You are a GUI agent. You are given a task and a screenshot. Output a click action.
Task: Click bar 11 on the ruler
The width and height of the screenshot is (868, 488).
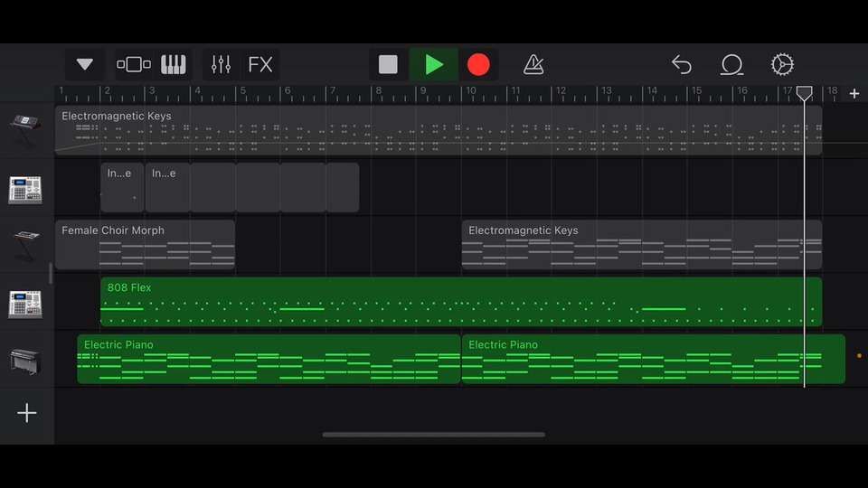click(515, 90)
